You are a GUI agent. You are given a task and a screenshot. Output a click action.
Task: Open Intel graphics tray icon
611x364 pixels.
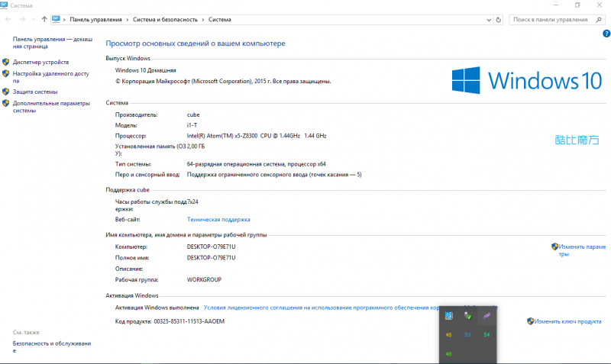click(x=448, y=316)
